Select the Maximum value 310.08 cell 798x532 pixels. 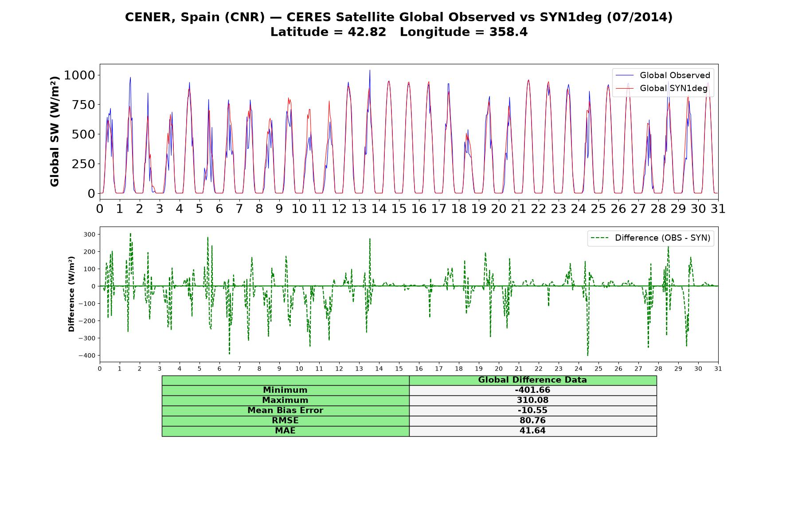pos(532,400)
